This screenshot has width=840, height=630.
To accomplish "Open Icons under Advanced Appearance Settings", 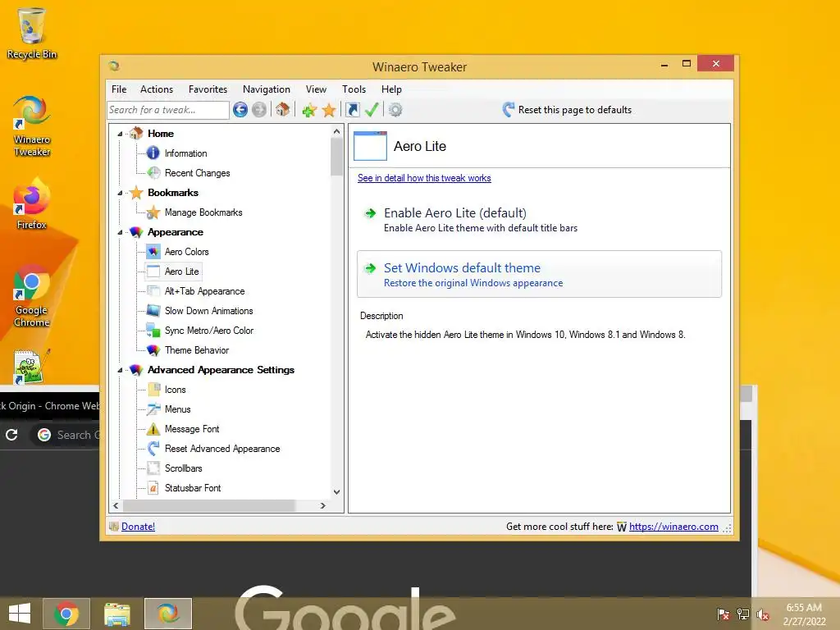I will tap(176, 390).
